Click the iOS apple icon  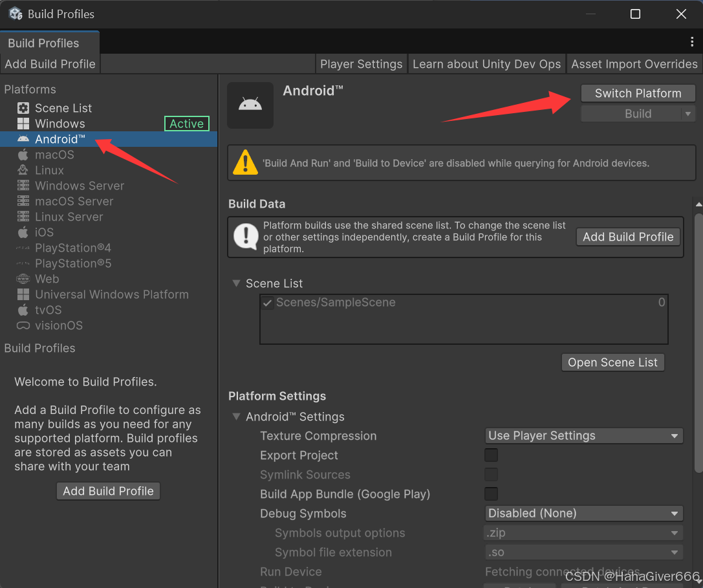point(23,232)
